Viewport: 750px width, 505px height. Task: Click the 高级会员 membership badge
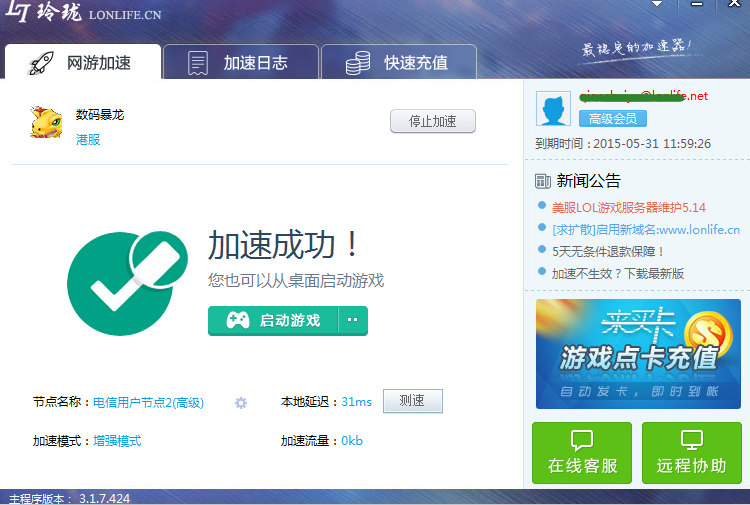tap(613, 119)
